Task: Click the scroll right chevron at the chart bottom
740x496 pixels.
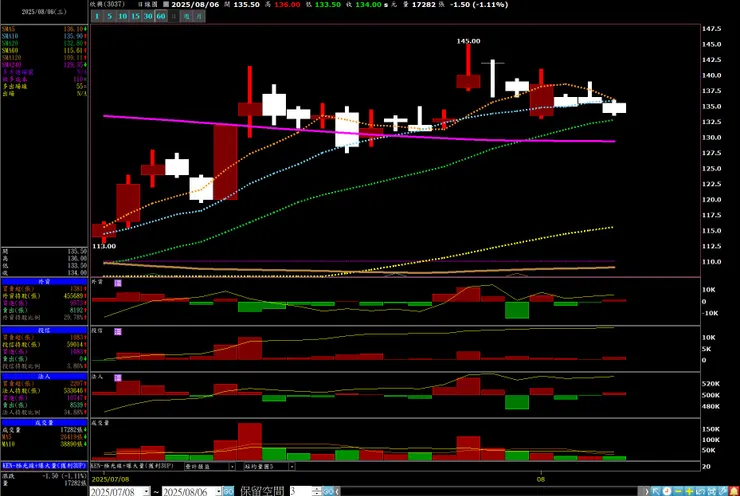Action: [x=647, y=491]
